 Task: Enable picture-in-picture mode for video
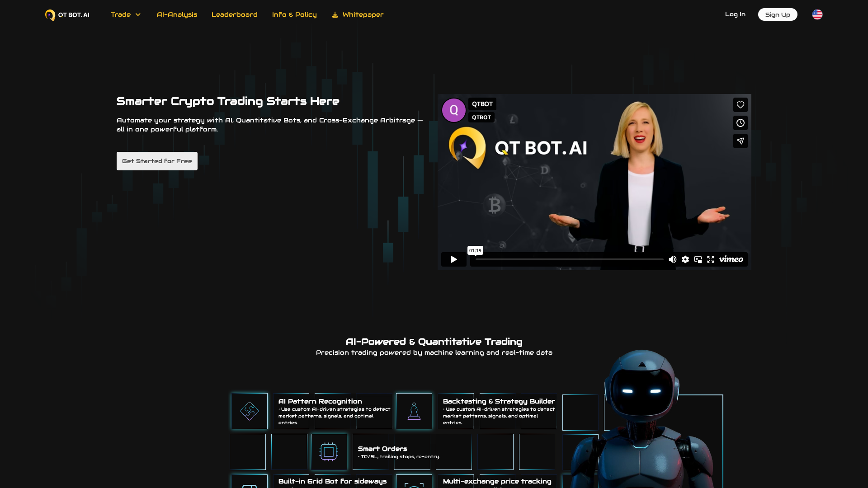click(698, 259)
